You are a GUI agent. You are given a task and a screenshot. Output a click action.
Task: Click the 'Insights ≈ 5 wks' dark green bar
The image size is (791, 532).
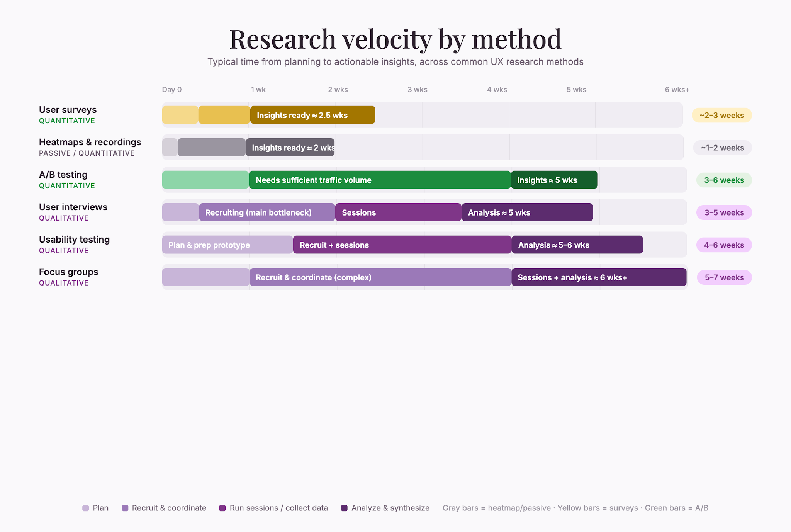click(554, 180)
